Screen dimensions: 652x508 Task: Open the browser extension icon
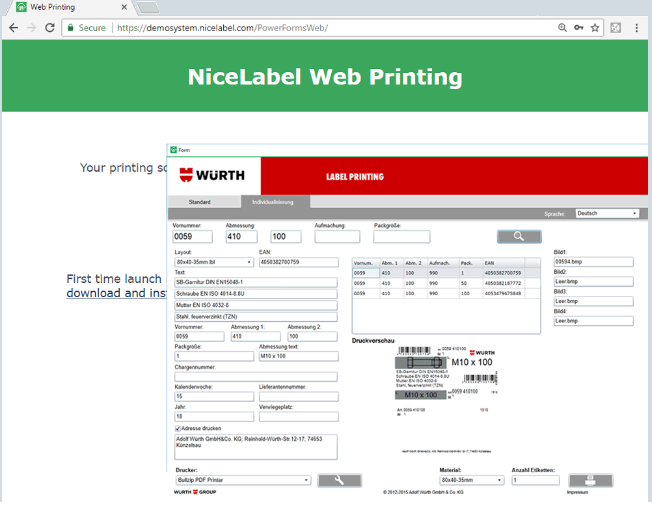point(615,28)
